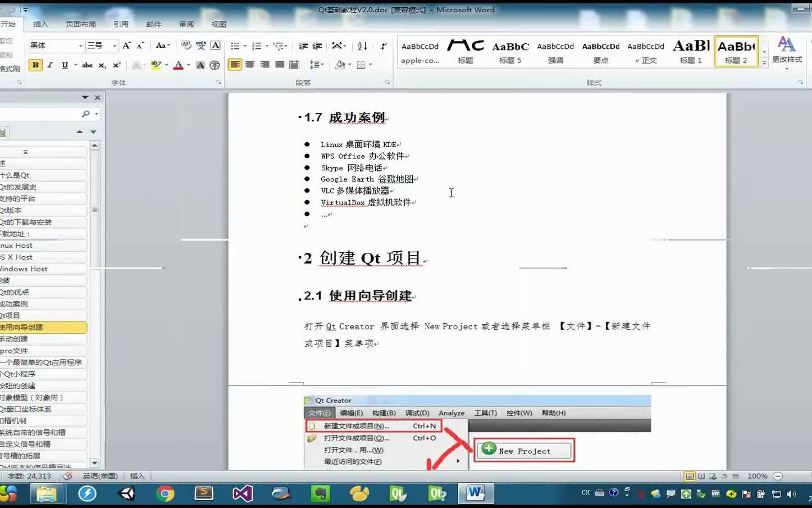Click the print layout view icon
The width and height of the screenshot is (812, 508).
[690, 476]
